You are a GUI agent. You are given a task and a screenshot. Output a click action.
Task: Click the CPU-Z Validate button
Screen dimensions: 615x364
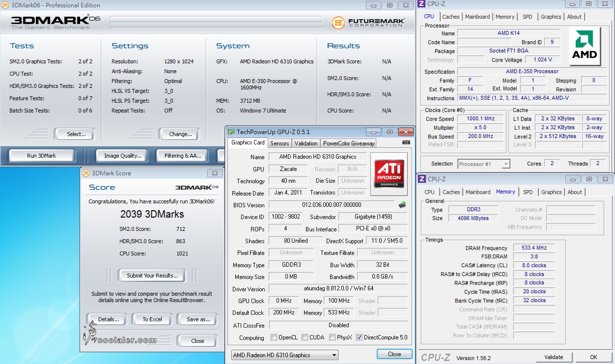(553, 357)
